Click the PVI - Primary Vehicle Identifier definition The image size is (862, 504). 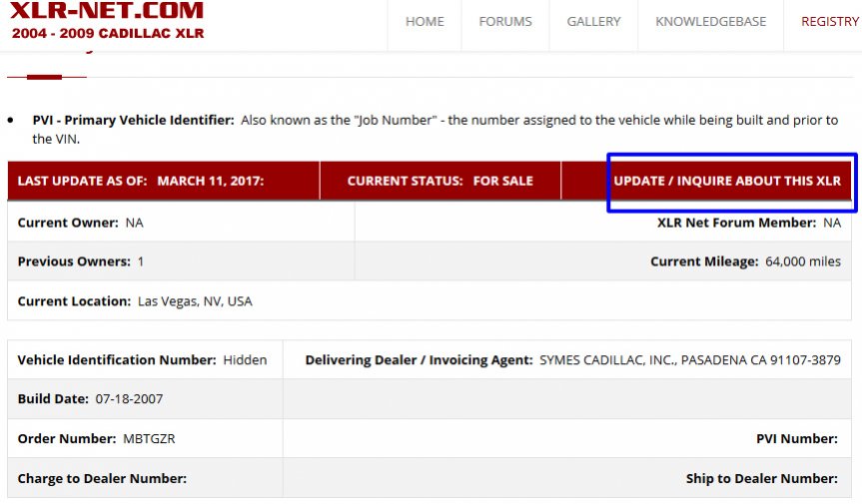435,129
